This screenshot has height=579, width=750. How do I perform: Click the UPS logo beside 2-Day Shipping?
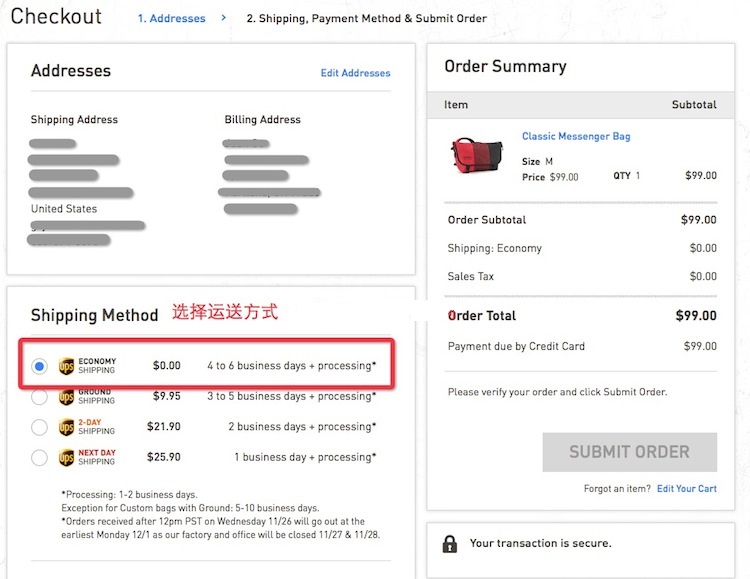pyautogui.click(x=66, y=427)
